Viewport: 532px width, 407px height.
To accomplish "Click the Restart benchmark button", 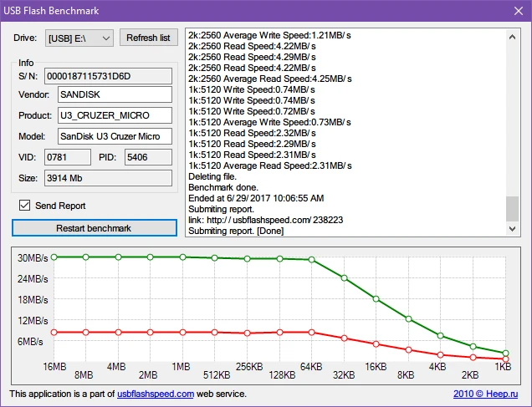I will (94, 228).
